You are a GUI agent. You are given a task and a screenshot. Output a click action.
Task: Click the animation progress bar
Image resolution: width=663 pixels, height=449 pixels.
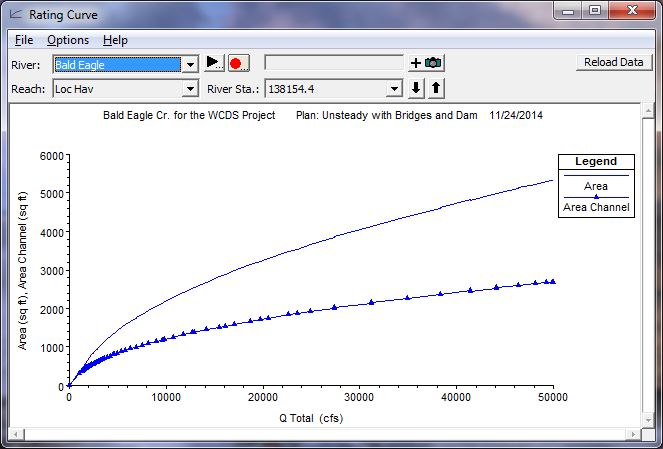point(334,63)
